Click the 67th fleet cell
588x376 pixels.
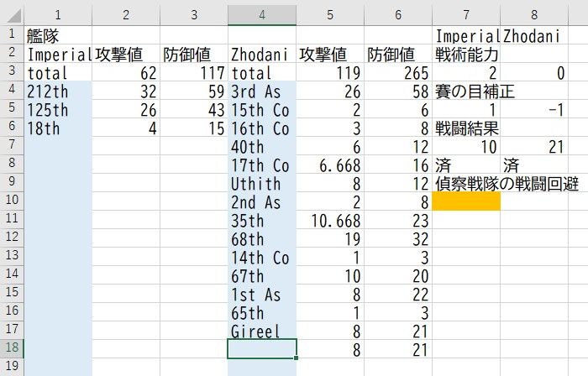(262, 275)
